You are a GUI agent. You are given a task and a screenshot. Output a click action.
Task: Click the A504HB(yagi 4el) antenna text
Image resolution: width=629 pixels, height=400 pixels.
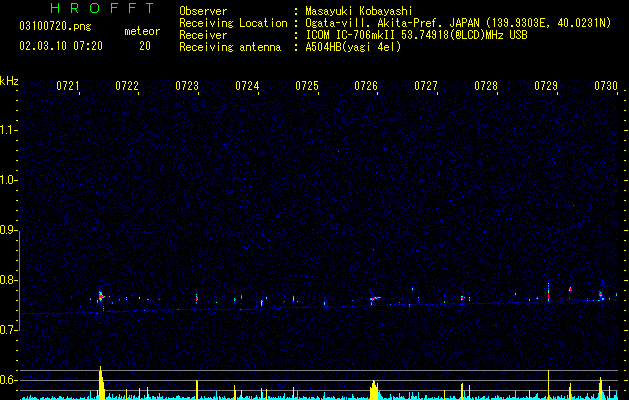[x=353, y=47]
